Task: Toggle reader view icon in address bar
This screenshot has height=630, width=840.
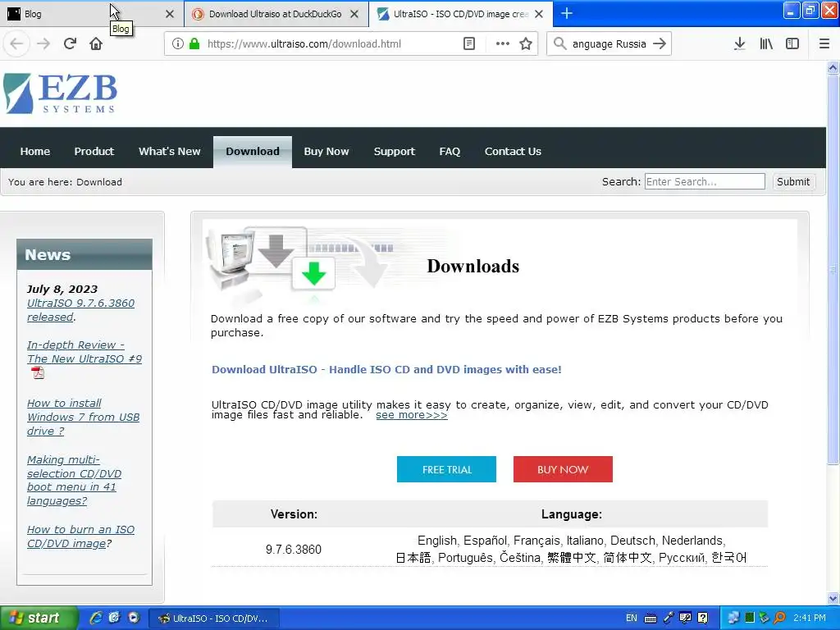Action: pyautogui.click(x=468, y=43)
